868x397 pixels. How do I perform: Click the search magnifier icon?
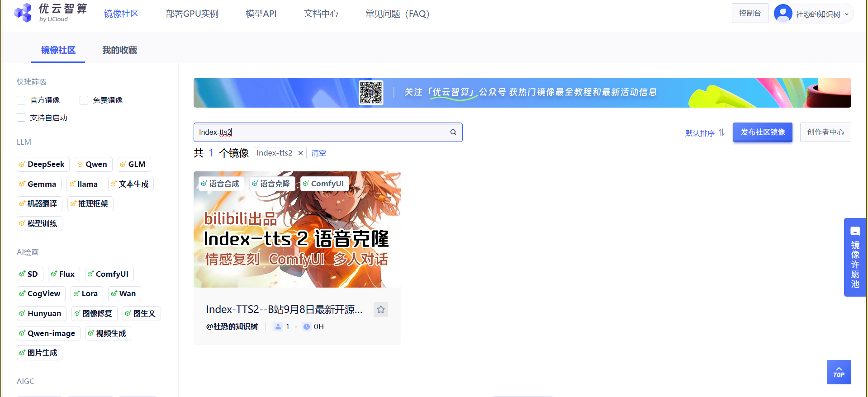tap(453, 132)
